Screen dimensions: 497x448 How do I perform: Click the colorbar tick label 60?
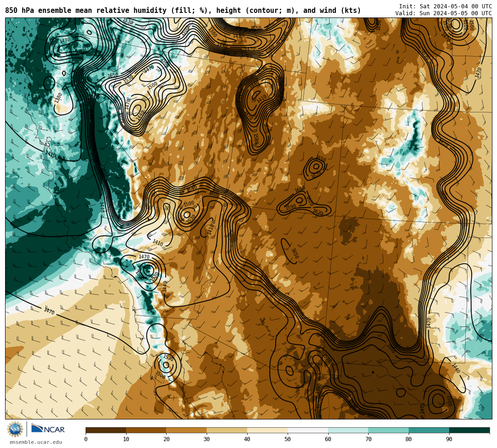(328, 439)
